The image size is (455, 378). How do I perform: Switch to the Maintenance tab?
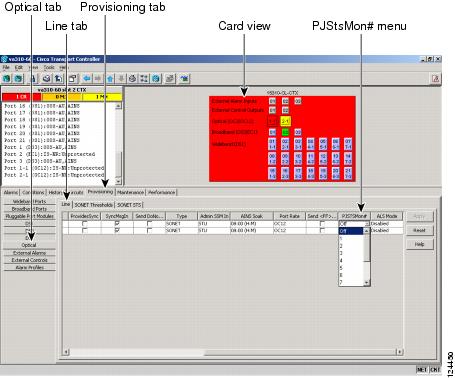[130, 192]
